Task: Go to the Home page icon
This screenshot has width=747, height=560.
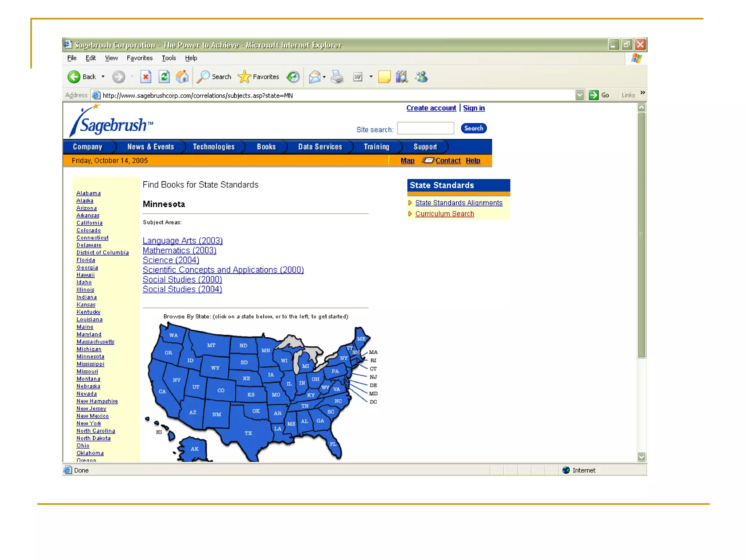Action: pyautogui.click(x=182, y=77)
